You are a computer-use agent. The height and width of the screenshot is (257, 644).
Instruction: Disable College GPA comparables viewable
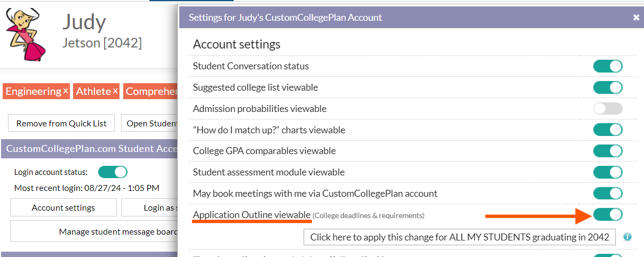coord(608,151)
